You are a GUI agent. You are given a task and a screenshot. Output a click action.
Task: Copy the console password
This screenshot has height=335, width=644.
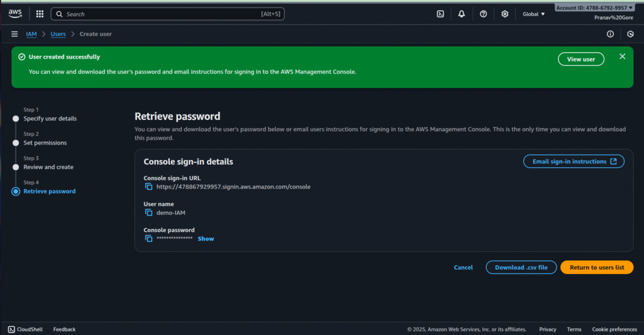click(149, 239)
